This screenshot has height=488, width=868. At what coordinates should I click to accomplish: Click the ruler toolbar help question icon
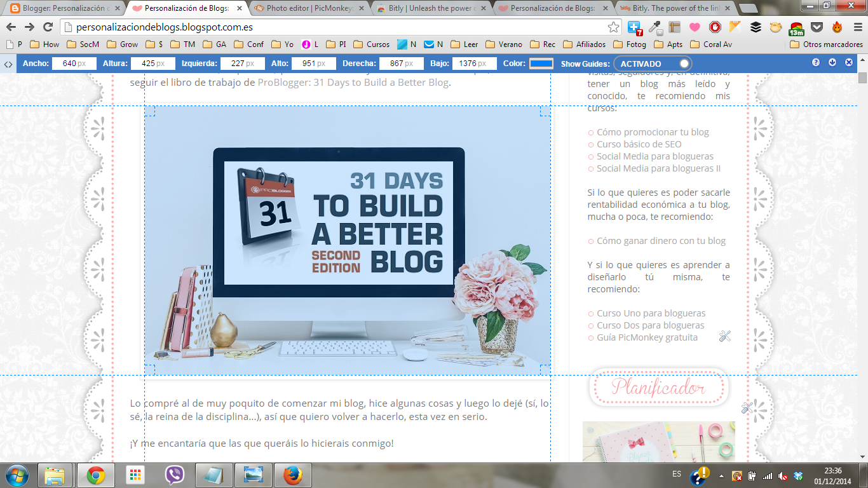coord(816,62)
